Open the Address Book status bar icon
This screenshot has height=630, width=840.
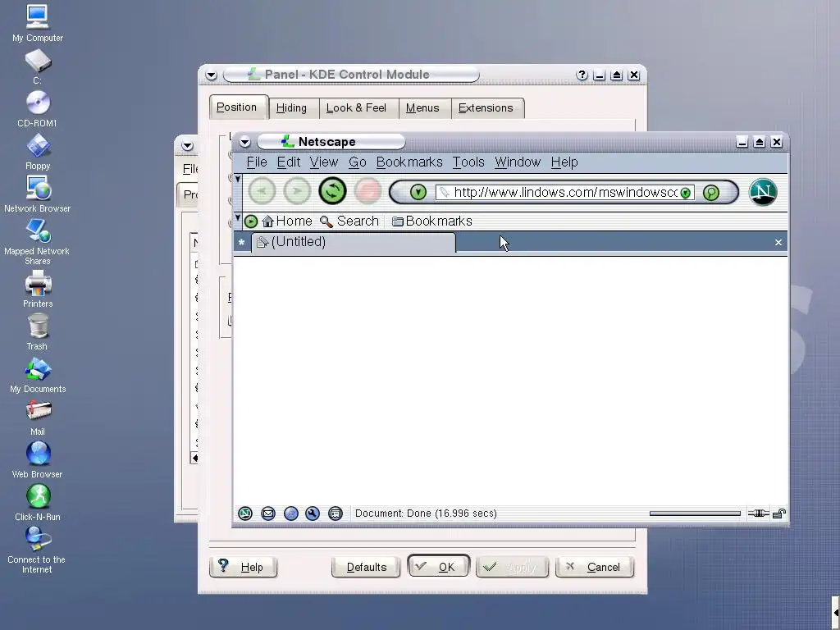(x=336, y=514)
